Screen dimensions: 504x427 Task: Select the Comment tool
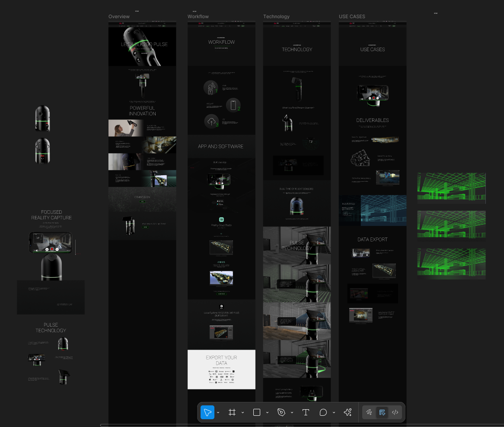(x=323, y=412)
